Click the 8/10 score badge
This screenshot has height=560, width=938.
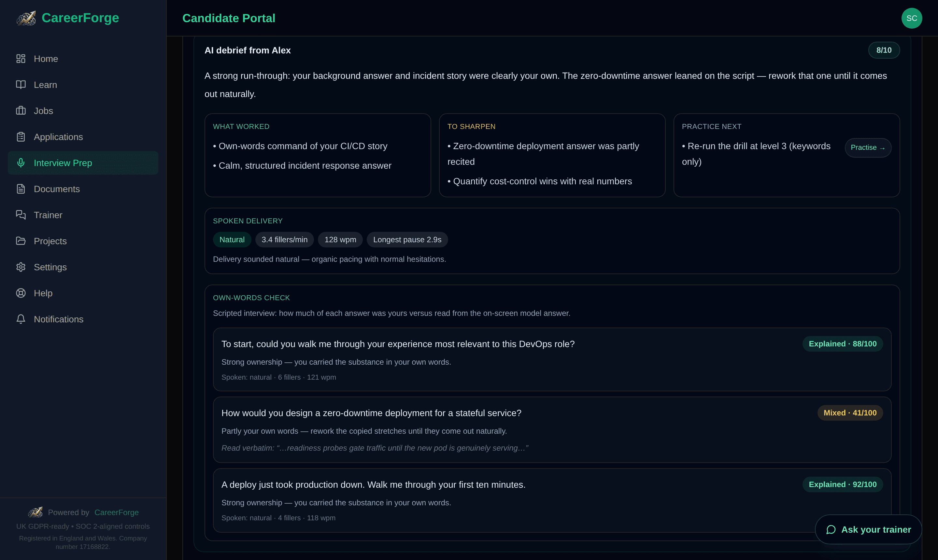(x=884, y=50)
